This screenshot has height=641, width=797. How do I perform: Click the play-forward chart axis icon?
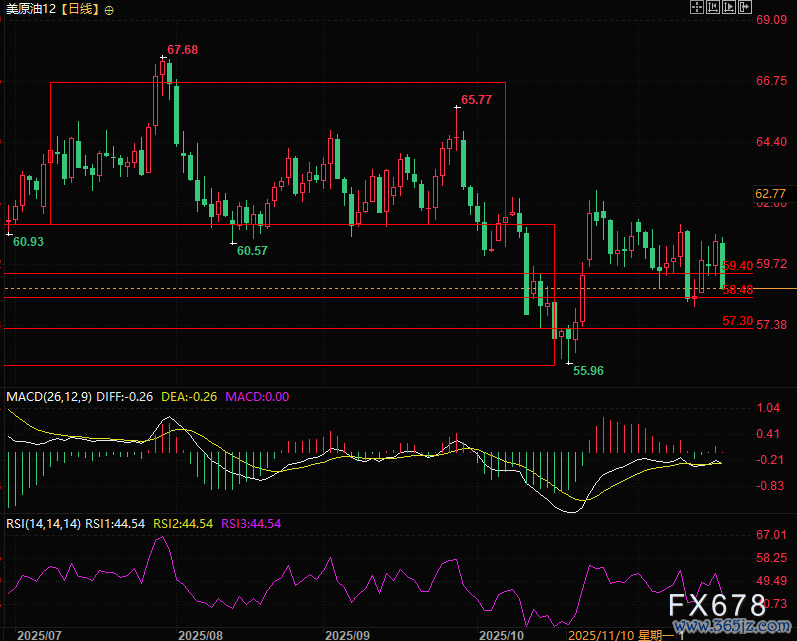pos(729,7)
